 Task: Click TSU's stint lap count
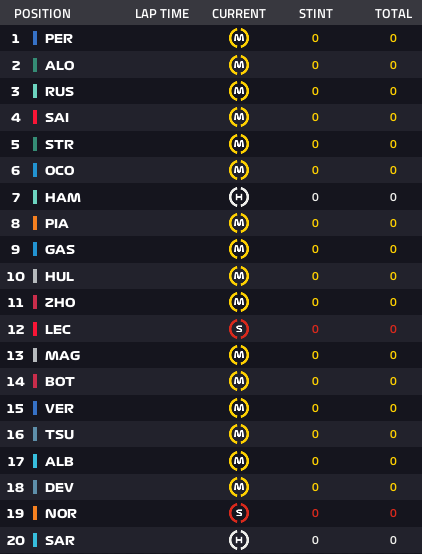(315, 434)
